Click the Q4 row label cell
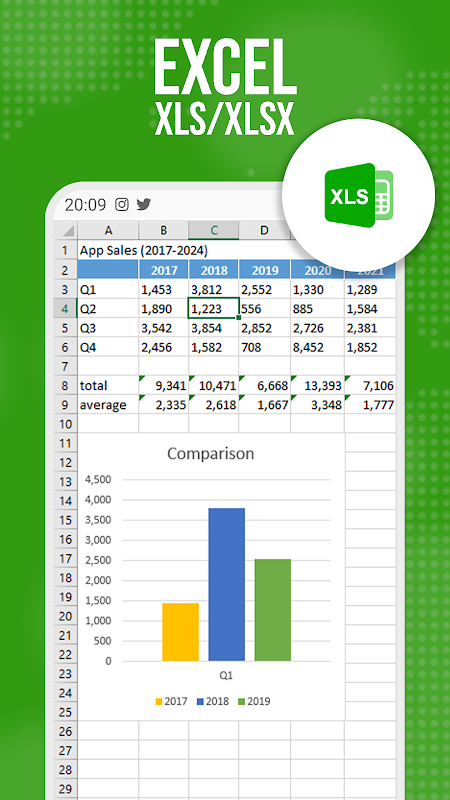450x800 pixels. pyautogui.click(x=108, y=347)
